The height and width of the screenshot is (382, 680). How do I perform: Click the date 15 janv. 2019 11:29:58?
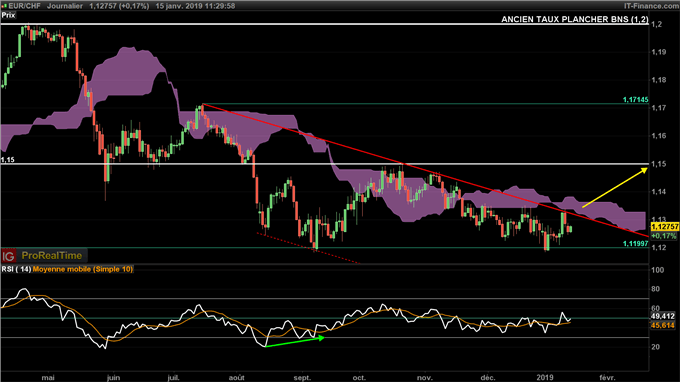coord(195,6)
